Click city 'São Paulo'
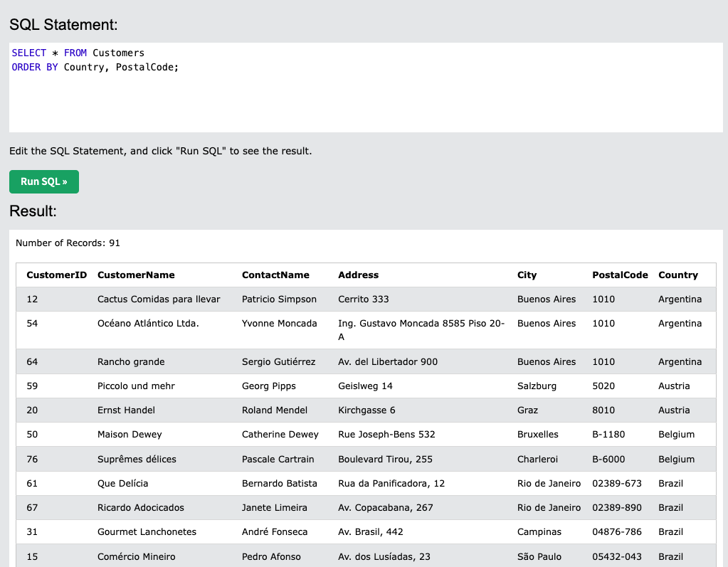Viewport: 728px width, 567px height. click(x=539, y=556)
